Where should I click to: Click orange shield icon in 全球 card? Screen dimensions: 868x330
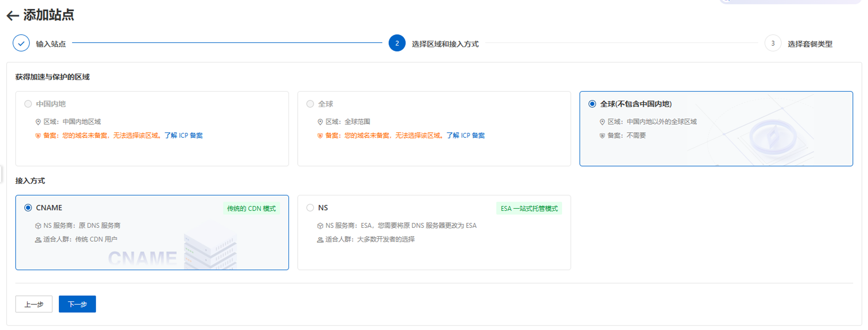point(320,136)
